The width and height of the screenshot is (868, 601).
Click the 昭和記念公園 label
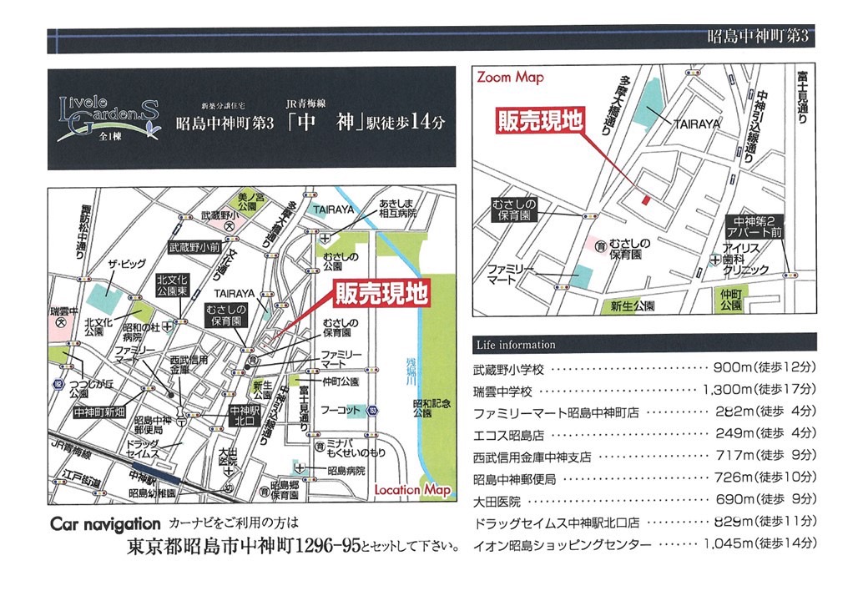coord(431,408)
